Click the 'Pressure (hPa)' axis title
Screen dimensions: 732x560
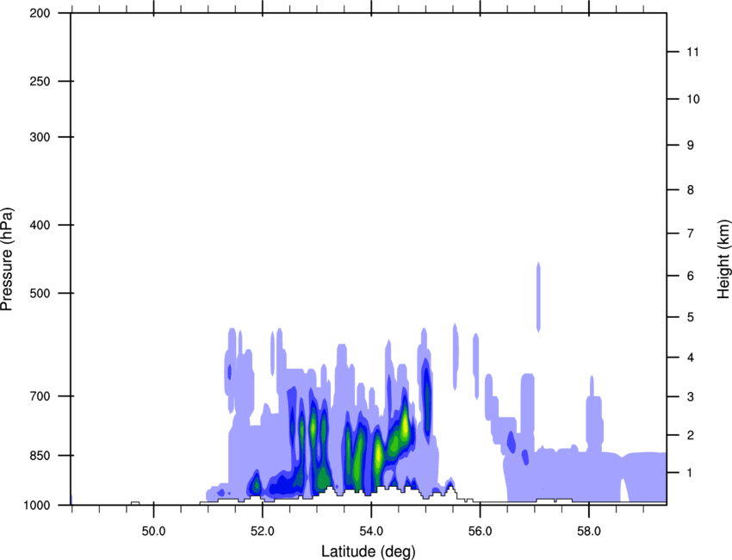7,259
